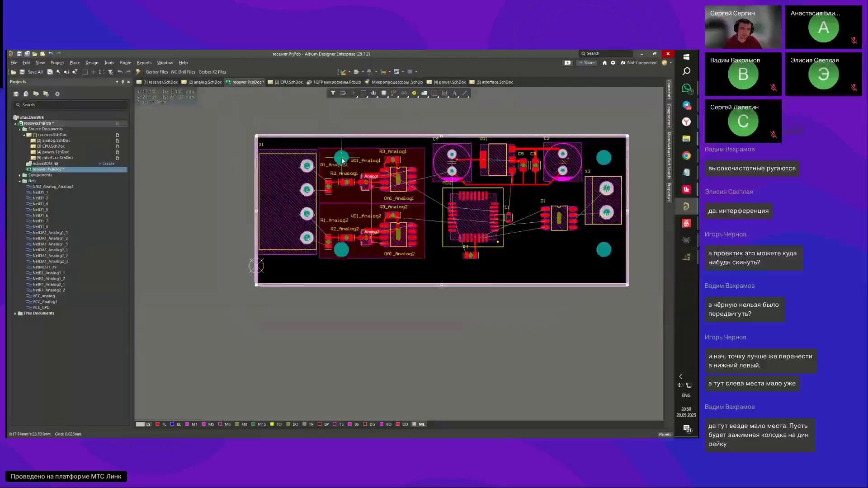Switch to the [3] CPU.SchDoc tab
868x488 pixels.
tap(288, 82)
